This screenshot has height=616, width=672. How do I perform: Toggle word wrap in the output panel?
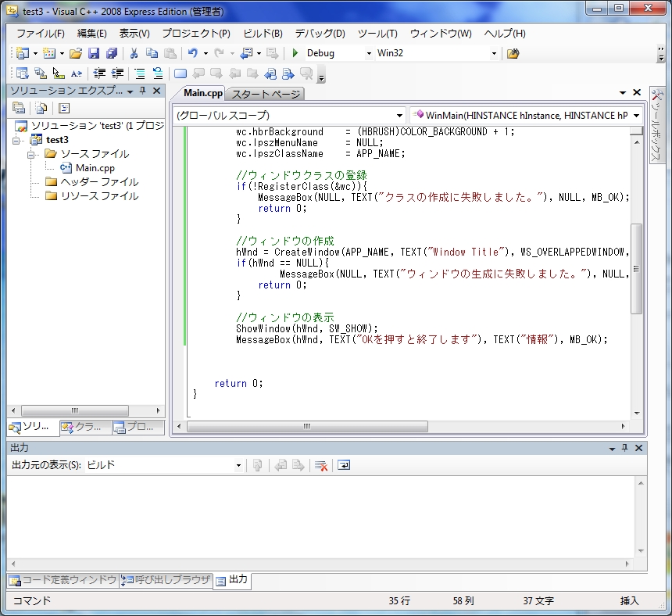tap(344, 465)
